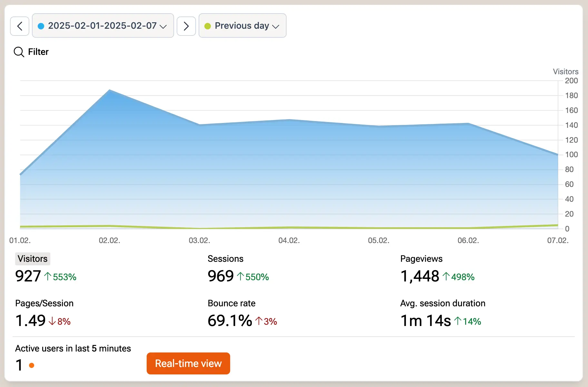Click the blue dot in date selector
Image resolution: width=588 pixels, height=387 pixels.
[x=41, y=26]
